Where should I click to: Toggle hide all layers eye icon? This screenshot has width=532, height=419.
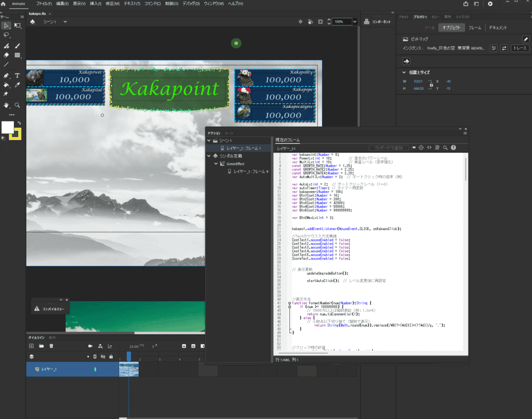click(x=103, y=357)
